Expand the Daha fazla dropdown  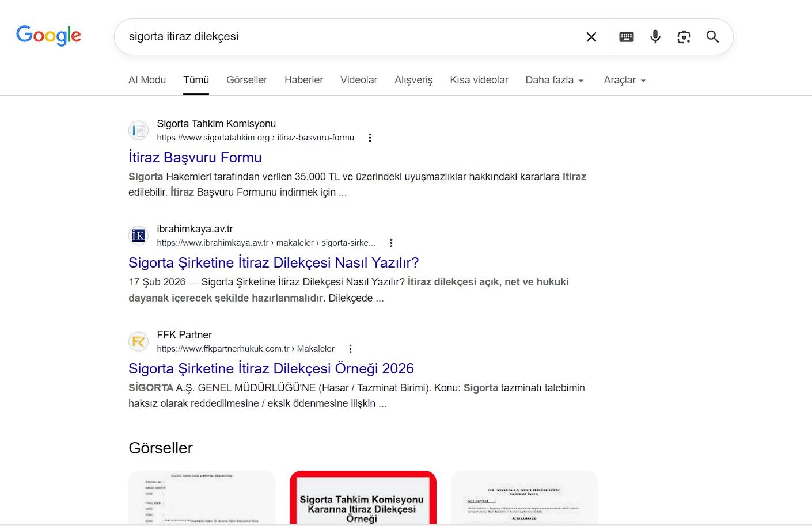(554, 80)
